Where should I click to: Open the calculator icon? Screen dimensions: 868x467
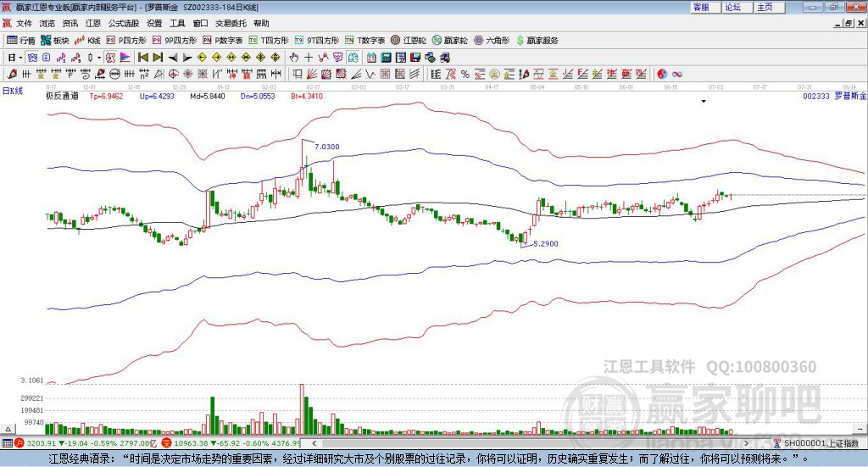(387, 58)
